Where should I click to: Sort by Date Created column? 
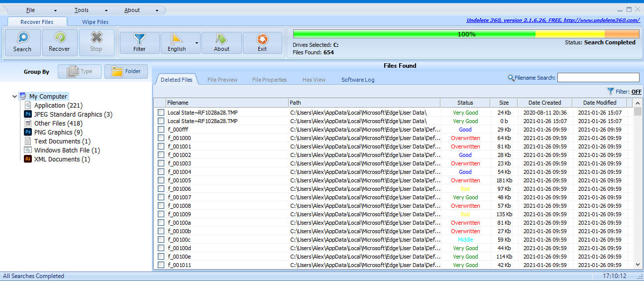coord(544,103)
